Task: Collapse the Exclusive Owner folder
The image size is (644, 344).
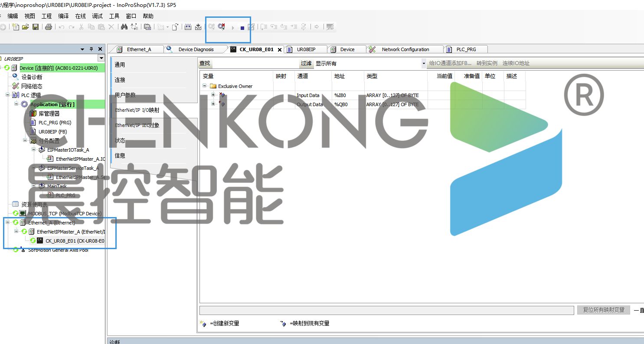Action: coord(204,86)
